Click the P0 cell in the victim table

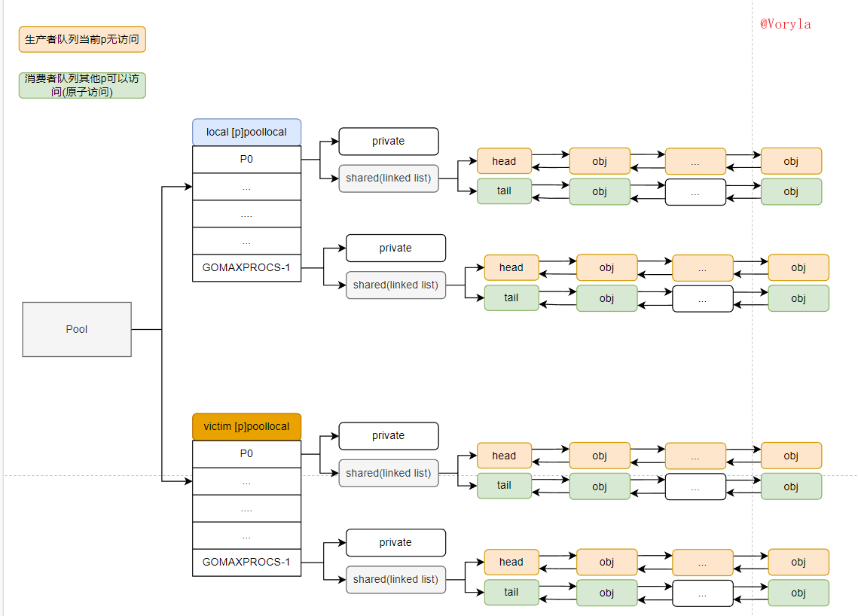pos(246,453)
